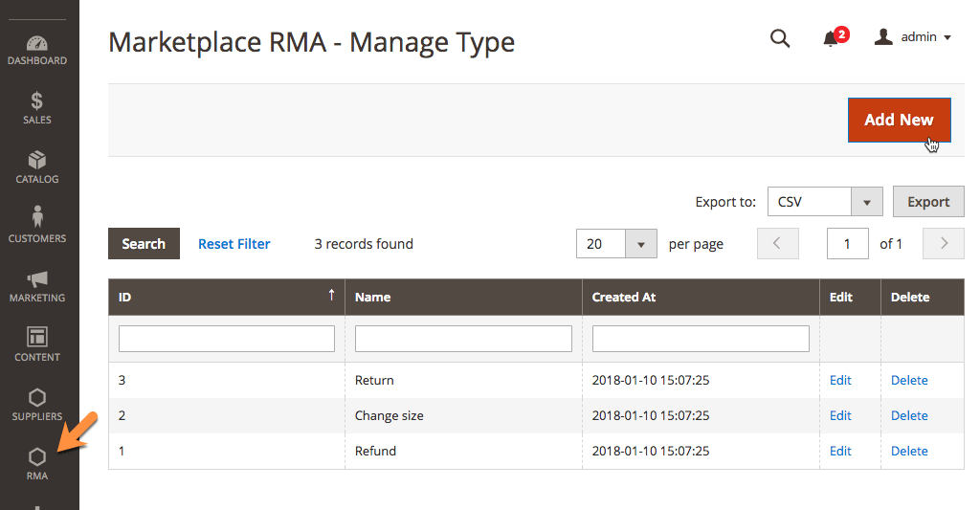
Task: Expand the admin account dropdown
Action: point(913,37)
